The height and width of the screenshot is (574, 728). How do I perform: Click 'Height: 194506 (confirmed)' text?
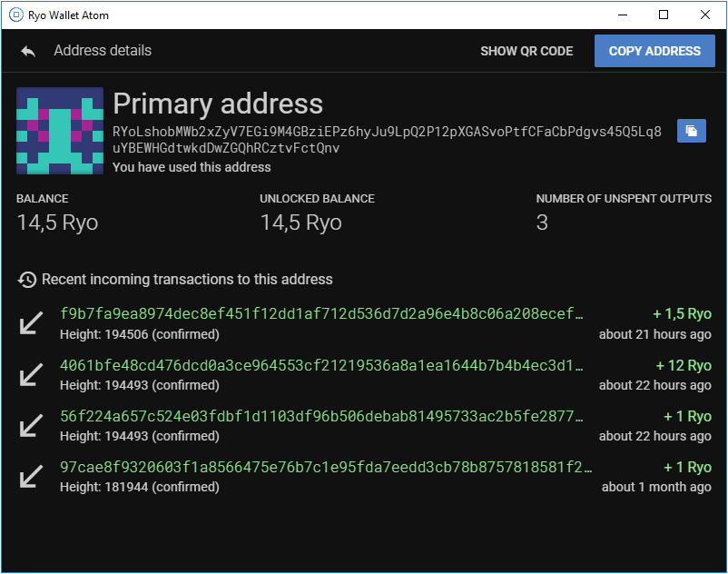(x=139, y=334)
